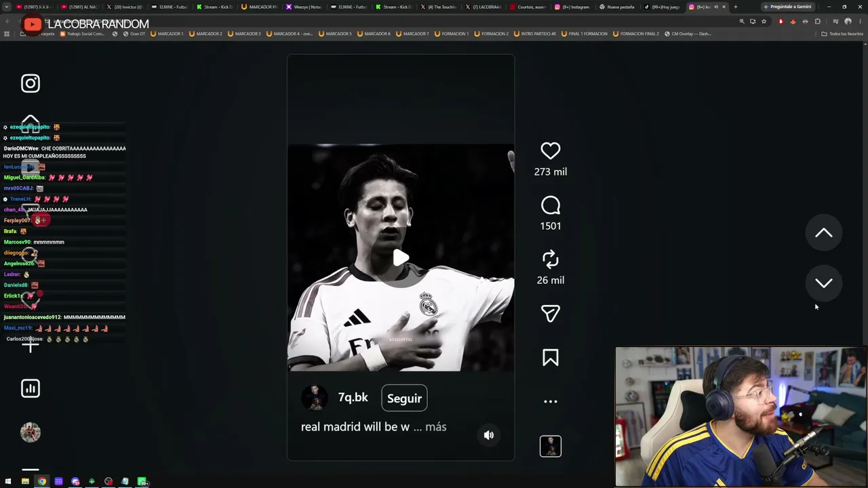Save the reel with the bookmark icon
Screen dimensions: 868x488
coord(551,357)
